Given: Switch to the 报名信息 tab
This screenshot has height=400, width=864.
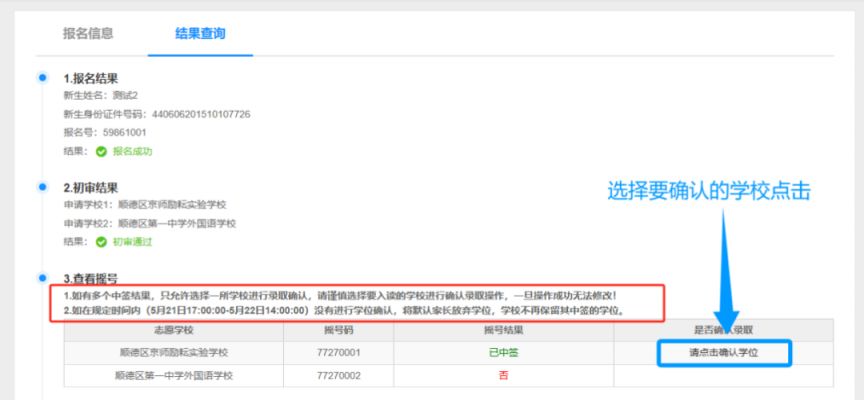Looking at the screenshot, I should coord(88,33).
